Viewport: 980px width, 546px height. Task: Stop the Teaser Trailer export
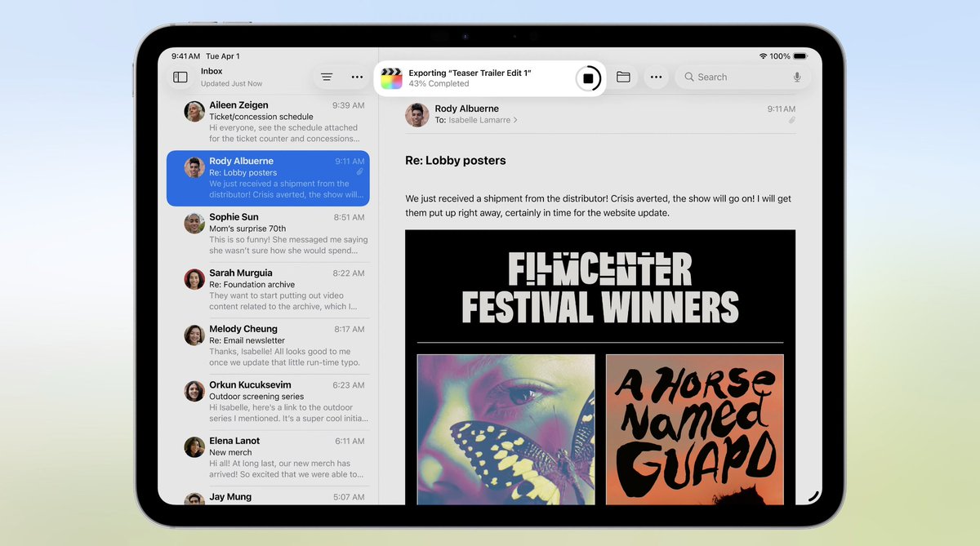click(588, 78)
